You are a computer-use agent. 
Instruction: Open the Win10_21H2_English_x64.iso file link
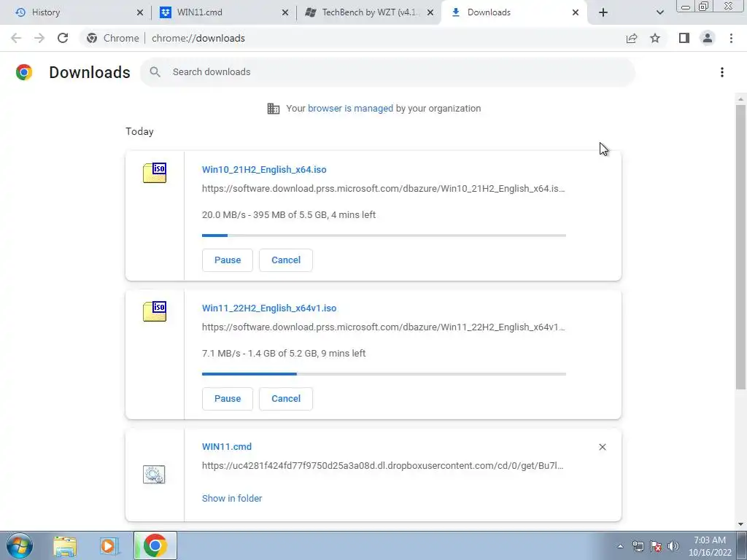(264, 169)
